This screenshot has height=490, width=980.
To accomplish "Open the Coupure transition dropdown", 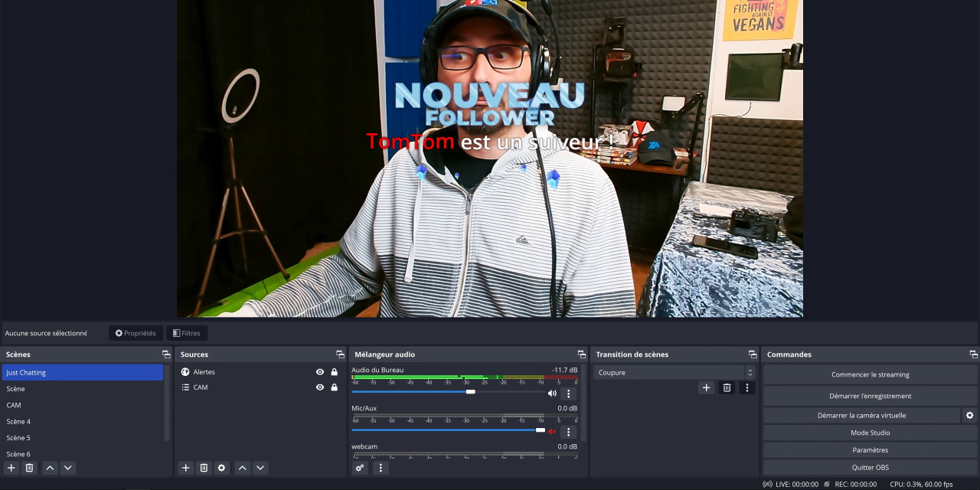I will [x=674, y=373].
